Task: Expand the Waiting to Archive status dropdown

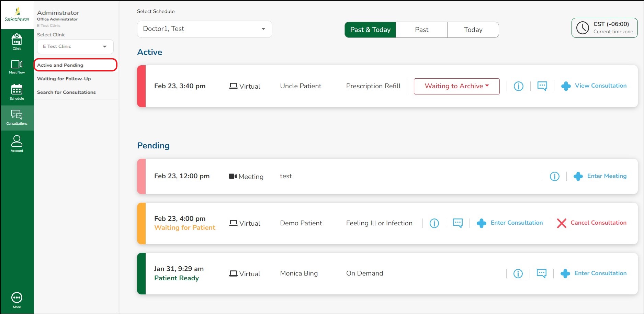Action: click(456, 86)
